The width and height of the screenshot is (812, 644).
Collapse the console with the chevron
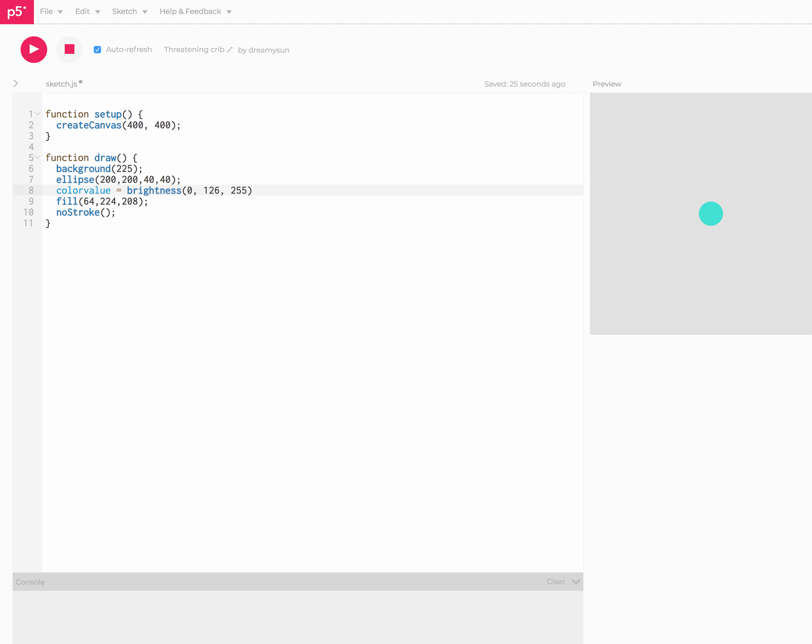pos(576,582)
